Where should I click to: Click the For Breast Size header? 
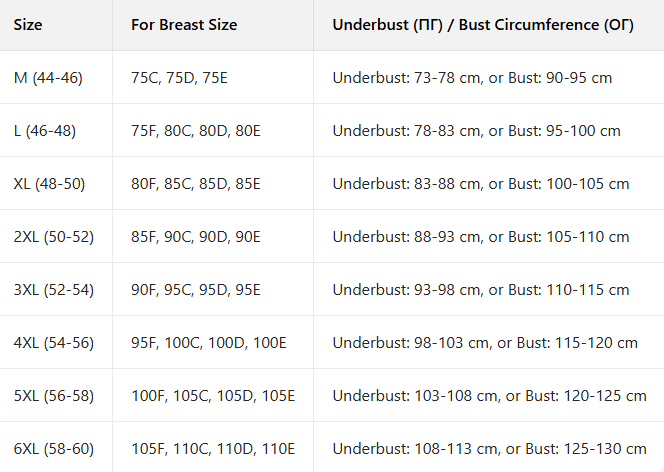pos(184,25)
